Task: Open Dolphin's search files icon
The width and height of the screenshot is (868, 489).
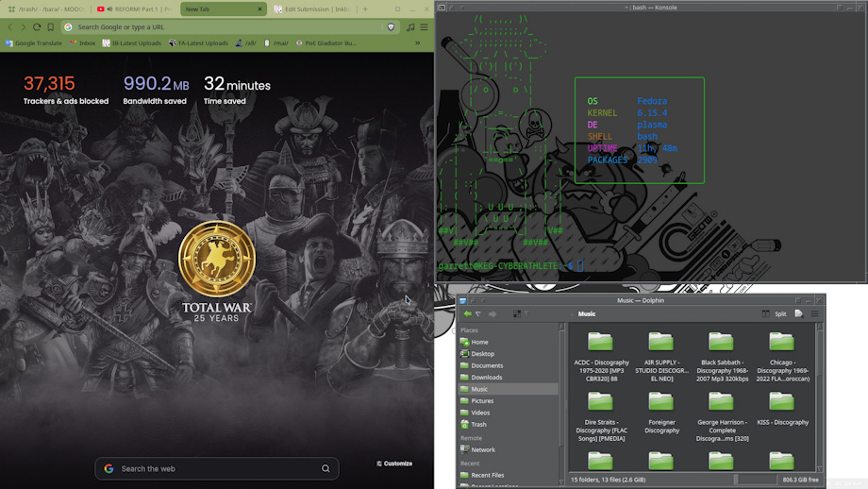Action: (x=798, y=313)
